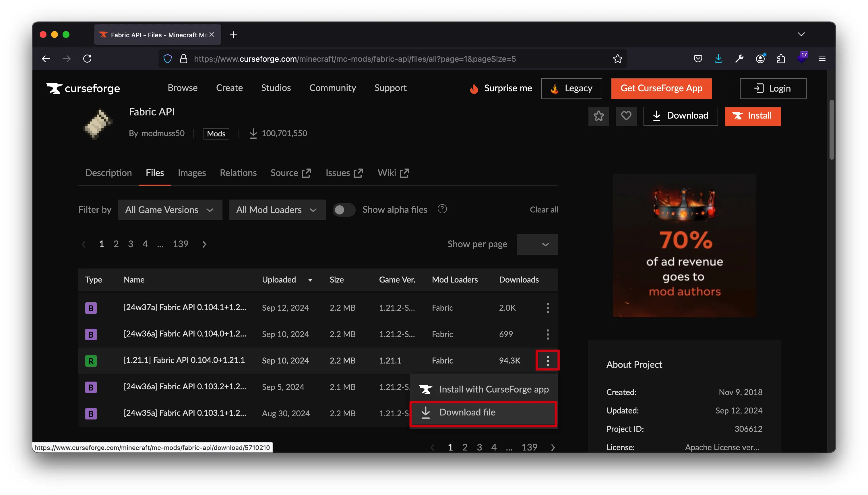This screenshot has height=495, width=868.
Task: Open browser downloads panel icon
Action: 718,59
